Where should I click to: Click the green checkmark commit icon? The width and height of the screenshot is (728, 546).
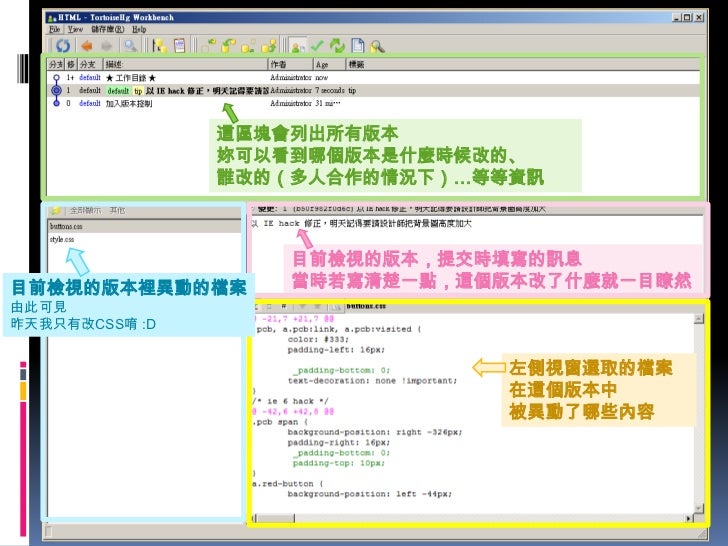pos(315,45)
